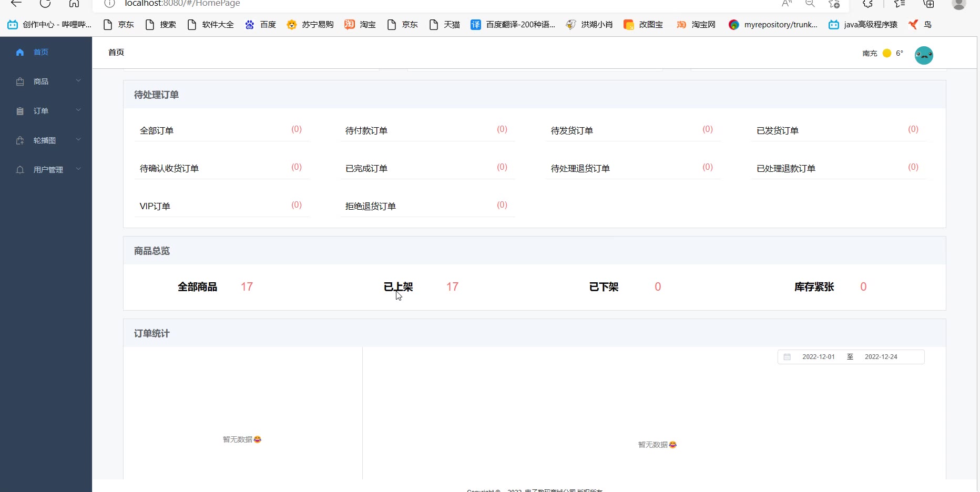Set the start date 2022-12-01 field

tap(819, 357)
